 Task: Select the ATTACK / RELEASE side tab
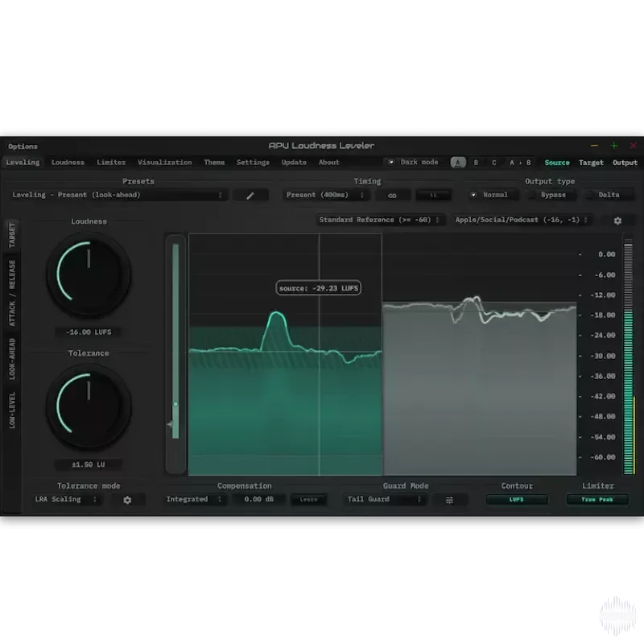pyautogui.click(x=12, y=293)
